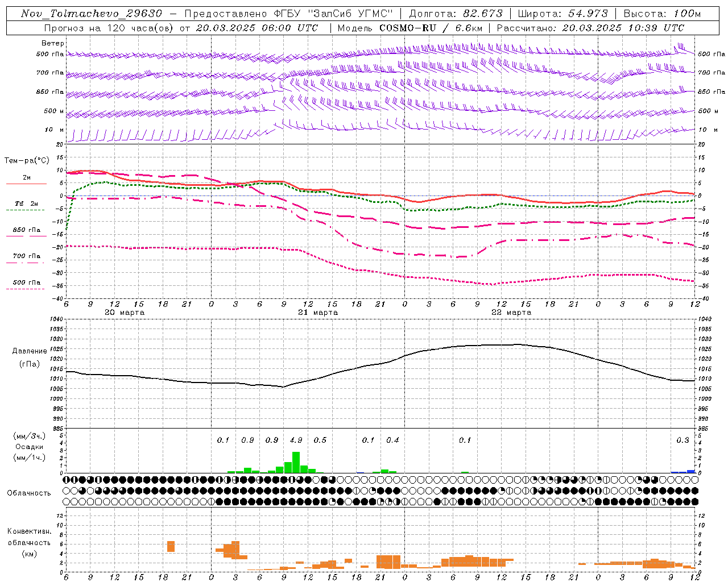728x582 pixels.
Task: Click the 0.3 precipitation total
Action: point(682,440)
